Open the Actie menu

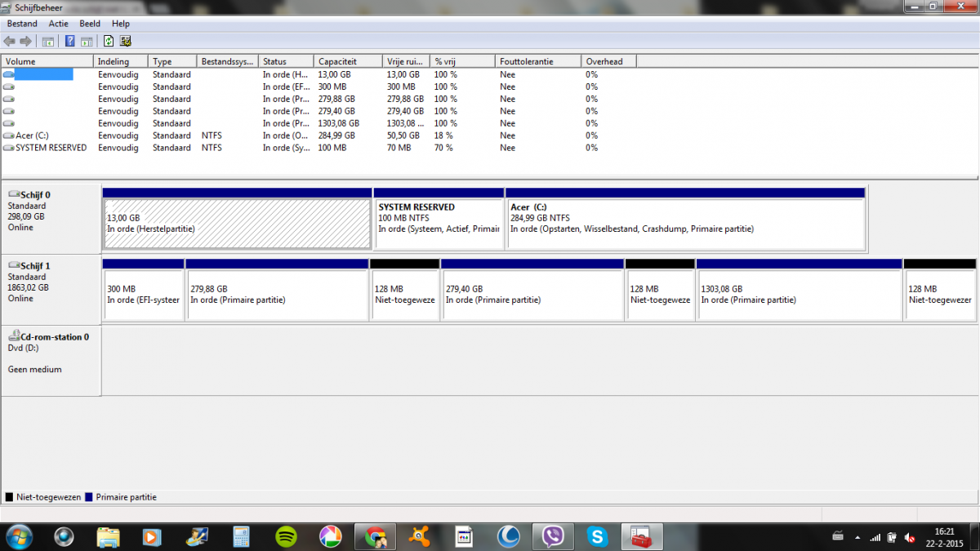(x=59, y=24)
